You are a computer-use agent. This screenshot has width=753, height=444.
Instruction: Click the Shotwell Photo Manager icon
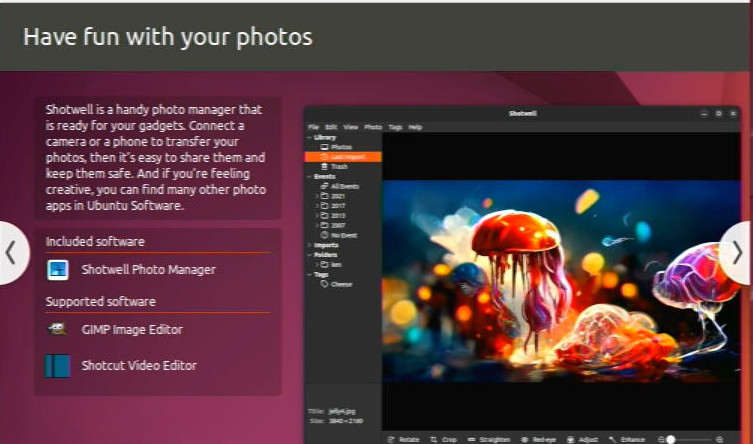pos(58,269)
